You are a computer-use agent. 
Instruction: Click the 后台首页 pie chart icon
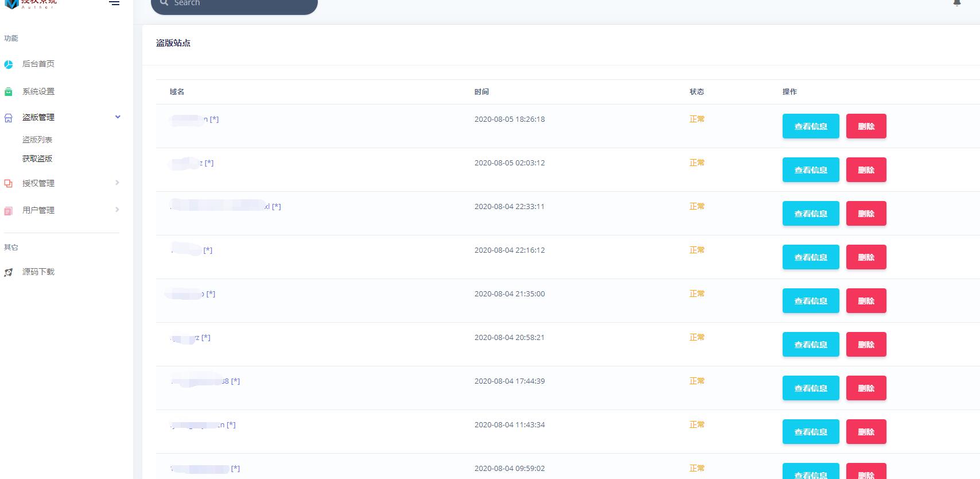9,64
